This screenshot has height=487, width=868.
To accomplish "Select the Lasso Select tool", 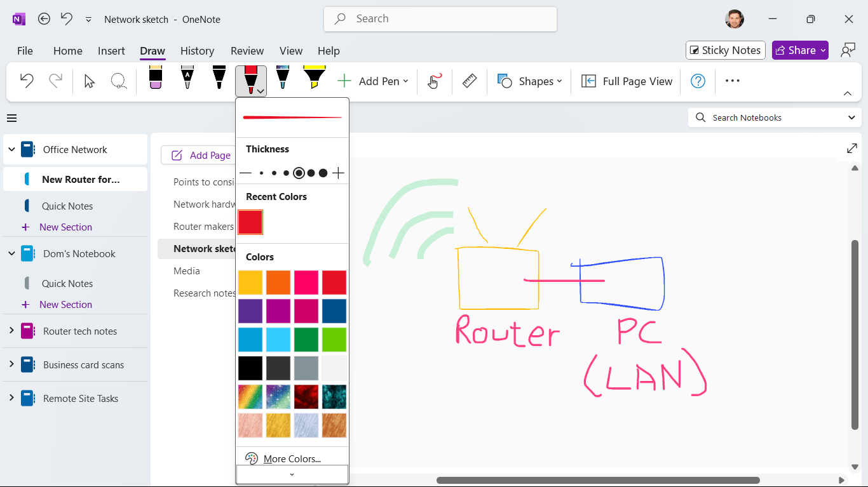I will [x=119, y=81].
